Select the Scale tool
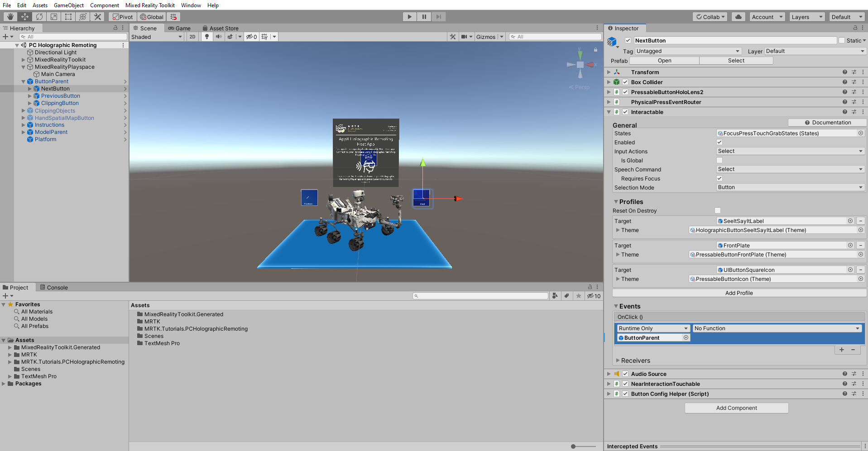This screenshot has width=868, height=451. 54,17
